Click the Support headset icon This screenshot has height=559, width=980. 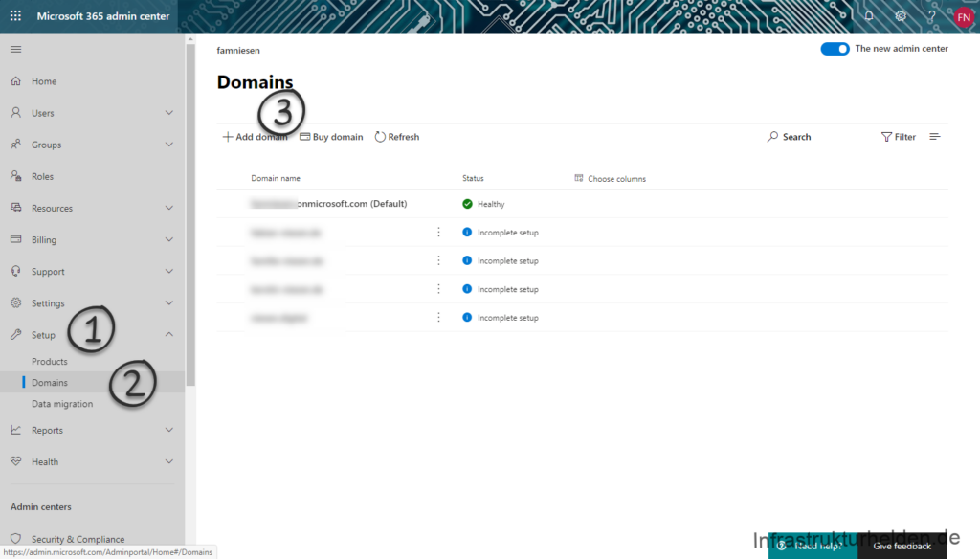click(15, 271)
